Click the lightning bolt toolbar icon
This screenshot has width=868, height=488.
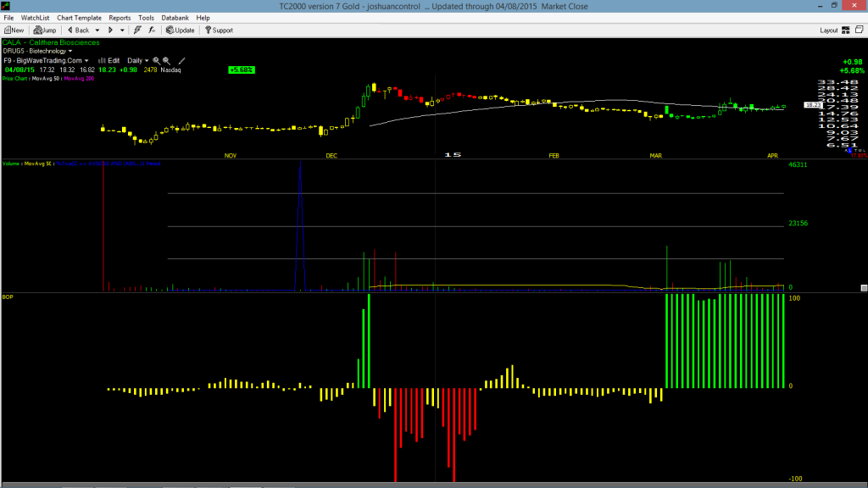[x=137, y=30]
